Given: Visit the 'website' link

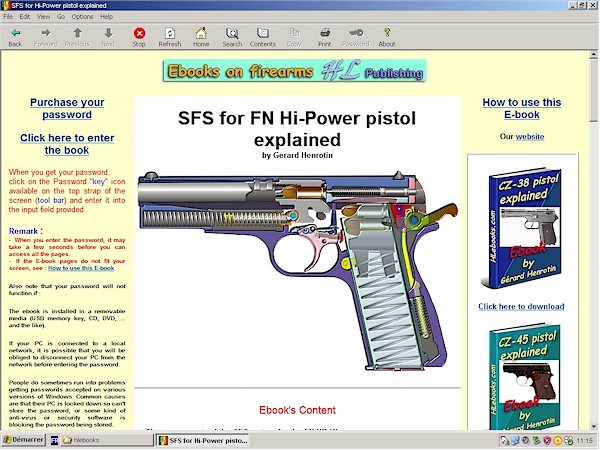Looking at the screenshot, I should [530, 137].
